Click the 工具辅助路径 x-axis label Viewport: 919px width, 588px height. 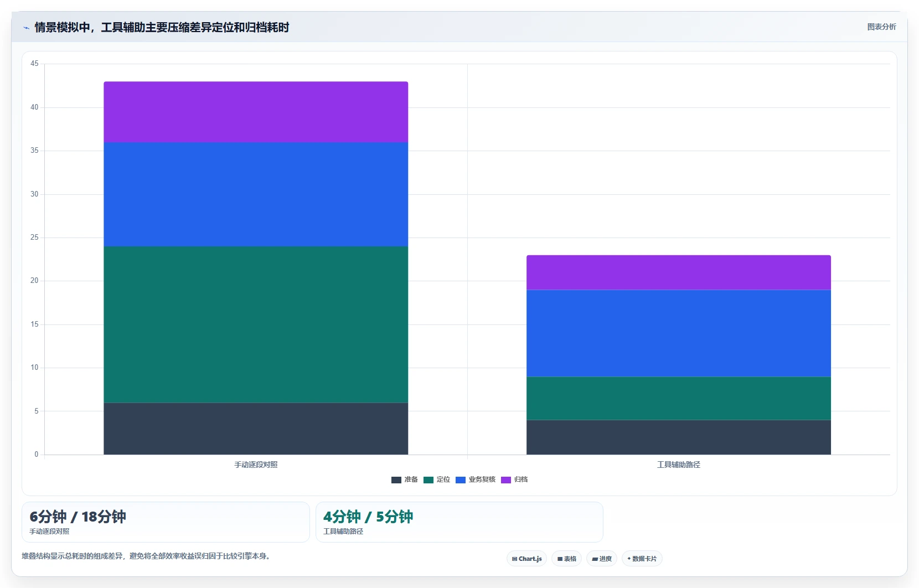click(x=679, y=465)
